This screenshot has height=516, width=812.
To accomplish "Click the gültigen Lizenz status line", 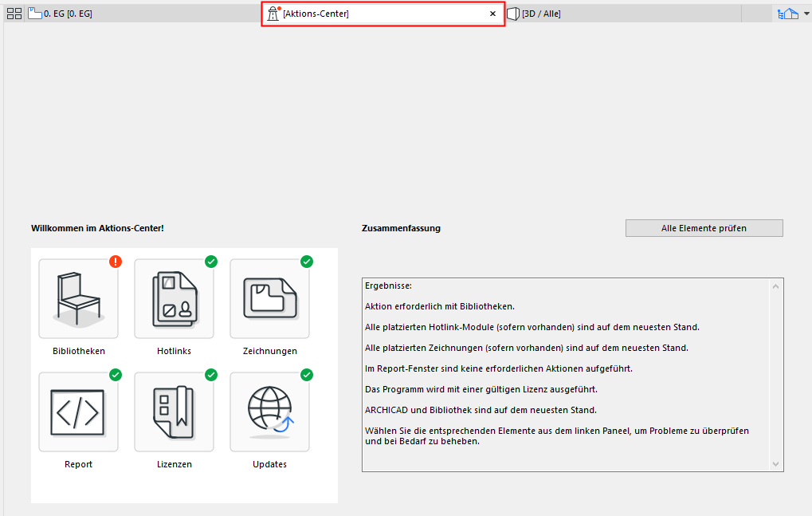I will tap(481, 389).
